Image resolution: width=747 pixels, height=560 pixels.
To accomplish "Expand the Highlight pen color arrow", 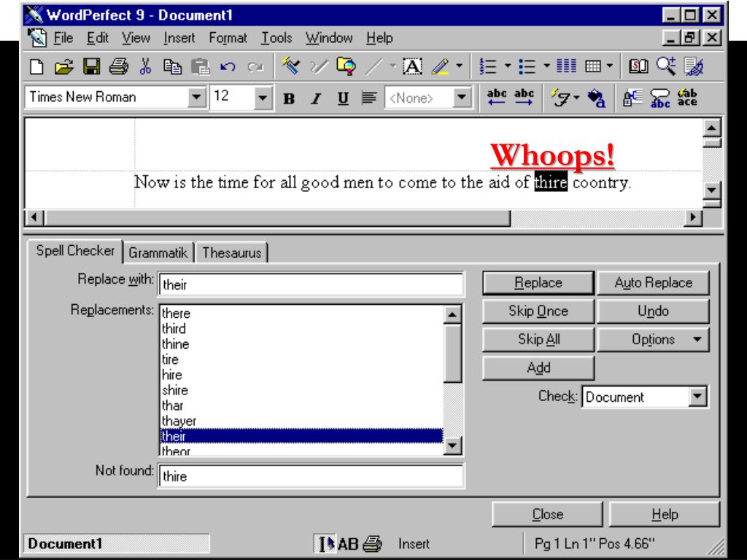I will coord(460,66).
